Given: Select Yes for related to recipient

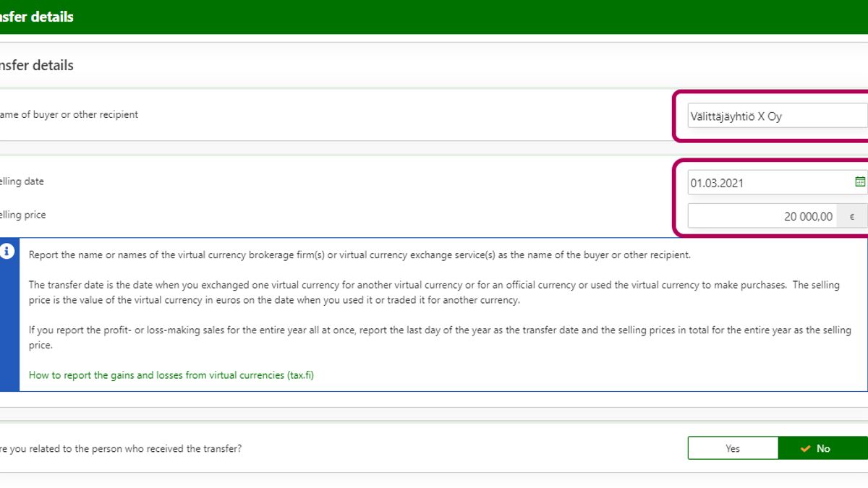Looking at the screenshot, I should 732,448.
